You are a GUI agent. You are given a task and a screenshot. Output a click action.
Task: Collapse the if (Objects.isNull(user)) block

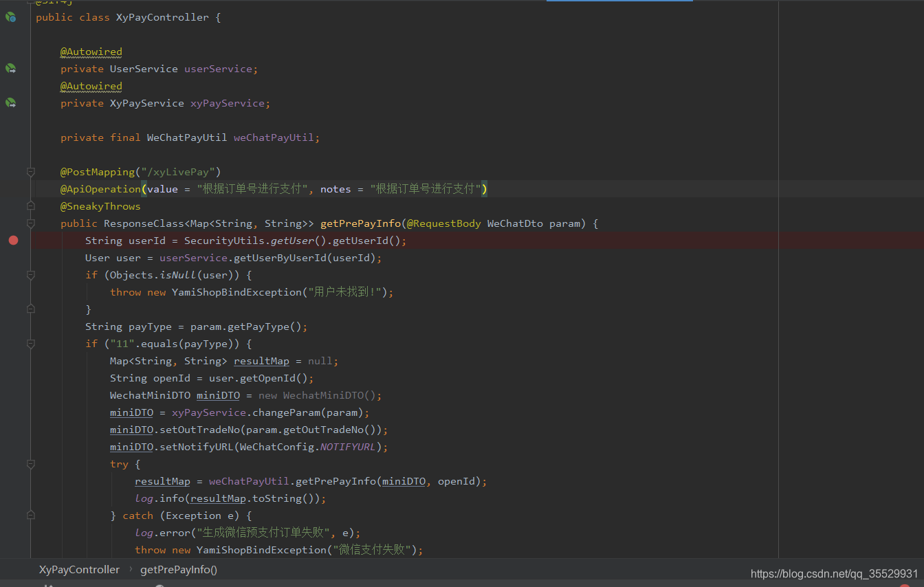tap(30, 275)
